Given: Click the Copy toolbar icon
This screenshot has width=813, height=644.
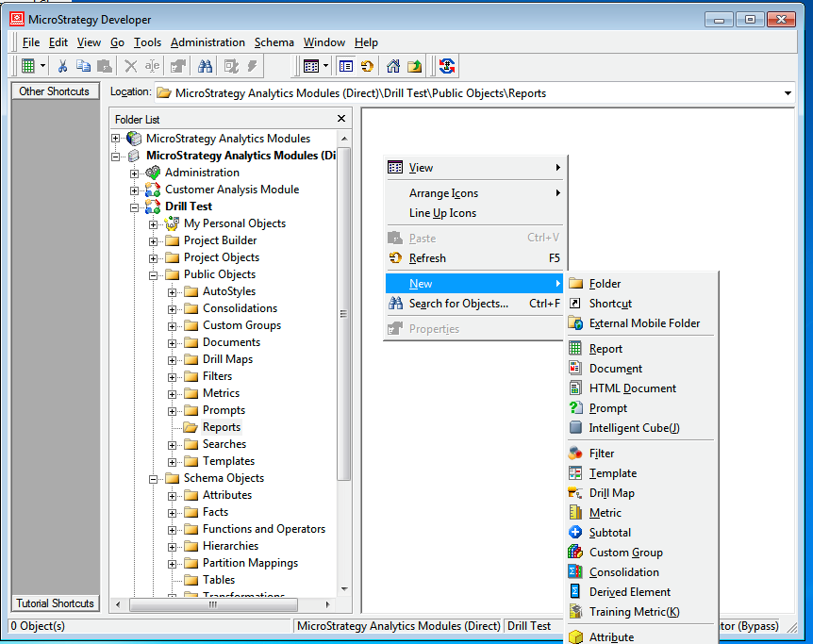Looking at the screenshot, I should (83, 66).
